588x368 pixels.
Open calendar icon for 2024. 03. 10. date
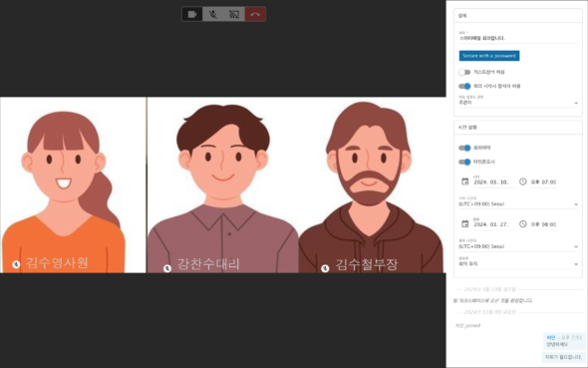pos(465,182)
